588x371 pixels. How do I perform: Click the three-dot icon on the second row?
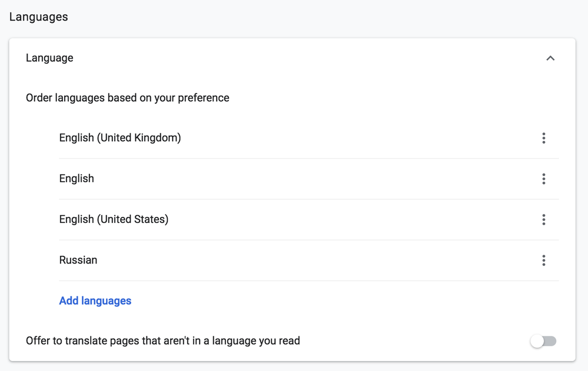click(544, 179)
